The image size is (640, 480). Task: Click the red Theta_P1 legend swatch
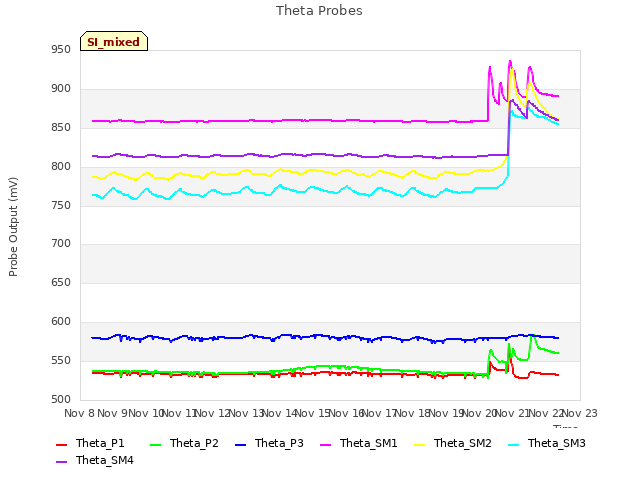(62, 444)
